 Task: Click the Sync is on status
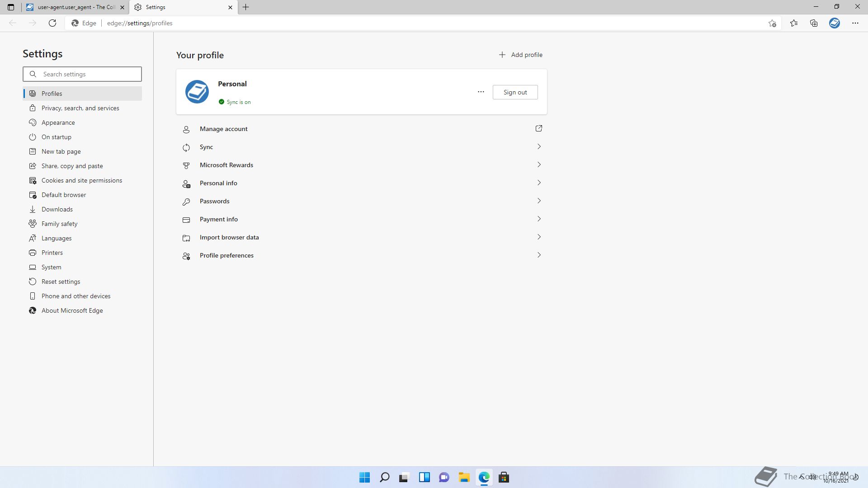click(235, 102)
